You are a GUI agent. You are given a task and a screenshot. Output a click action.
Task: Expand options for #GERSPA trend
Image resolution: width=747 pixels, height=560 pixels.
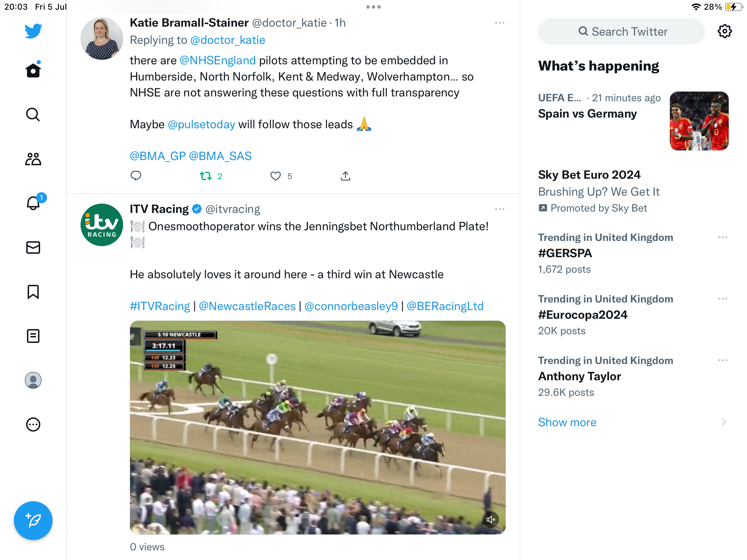[x=722, y=237]
